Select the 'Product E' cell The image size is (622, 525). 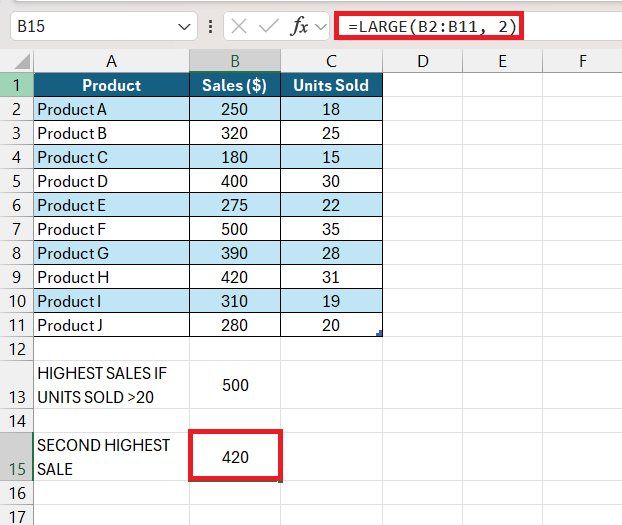(x=111, y=205)
